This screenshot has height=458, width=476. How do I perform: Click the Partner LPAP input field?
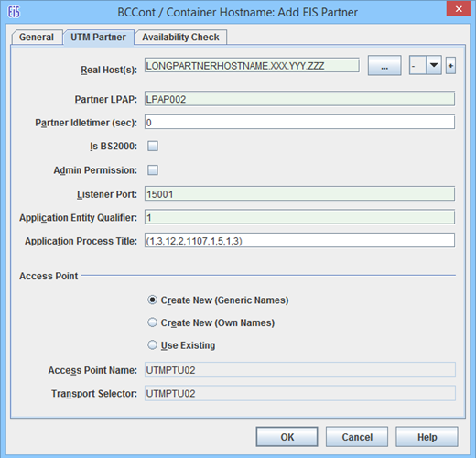[x=299, y=99]
